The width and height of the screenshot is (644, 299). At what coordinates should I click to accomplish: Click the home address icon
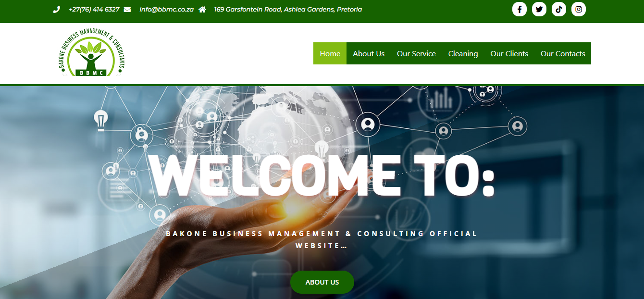click(x=202, y=10)
